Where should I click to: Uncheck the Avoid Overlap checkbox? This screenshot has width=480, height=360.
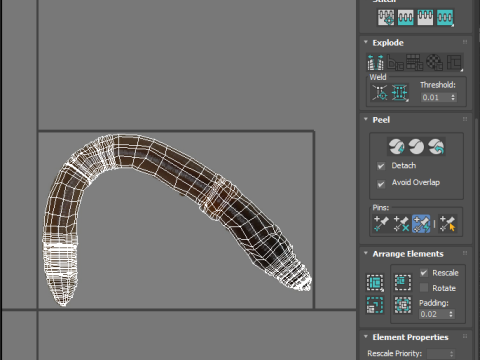point(381,184)
